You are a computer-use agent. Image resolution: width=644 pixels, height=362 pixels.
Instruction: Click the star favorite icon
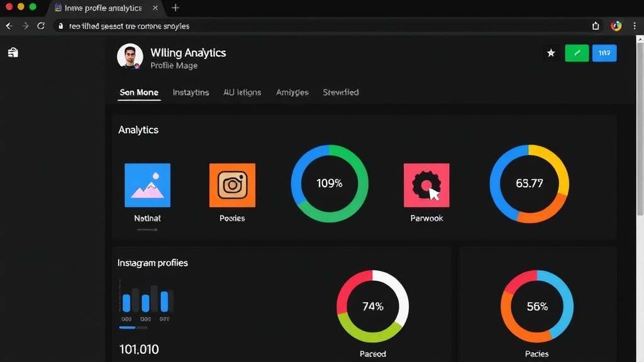tap(551, 53)
